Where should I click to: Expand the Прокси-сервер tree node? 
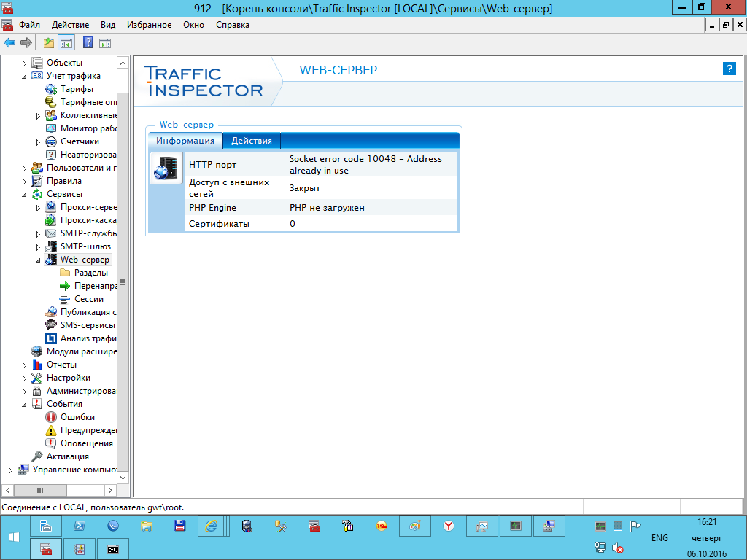[x=38, y=208]
